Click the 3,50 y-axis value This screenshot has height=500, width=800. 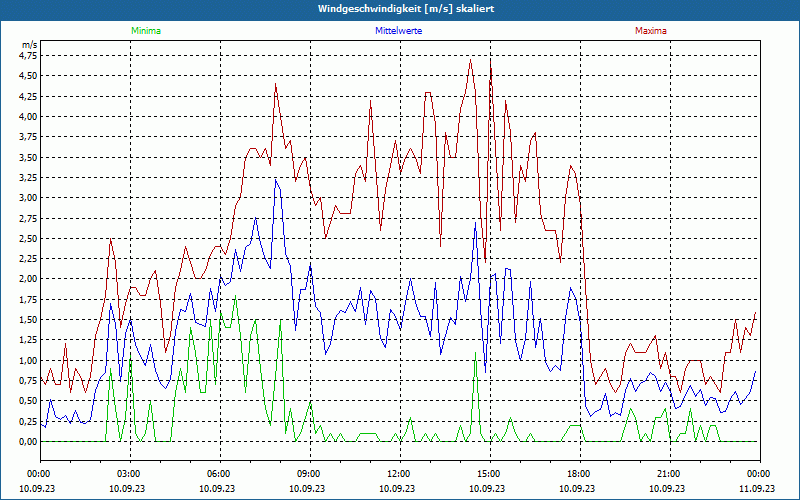coord(28,157)
